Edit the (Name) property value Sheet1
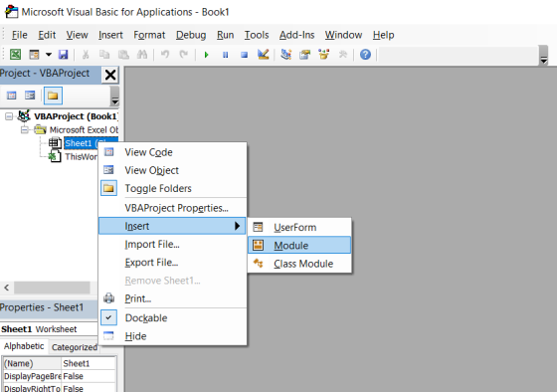 tap(89, 363)
